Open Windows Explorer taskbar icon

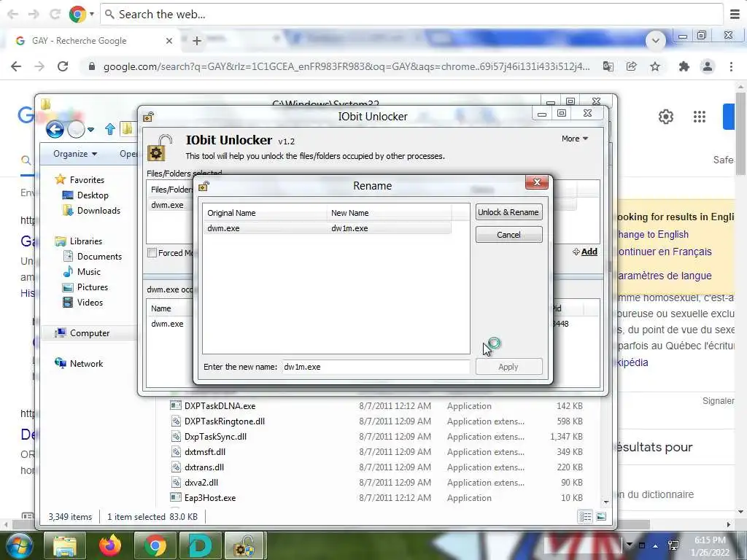click(x=65, y=545)
